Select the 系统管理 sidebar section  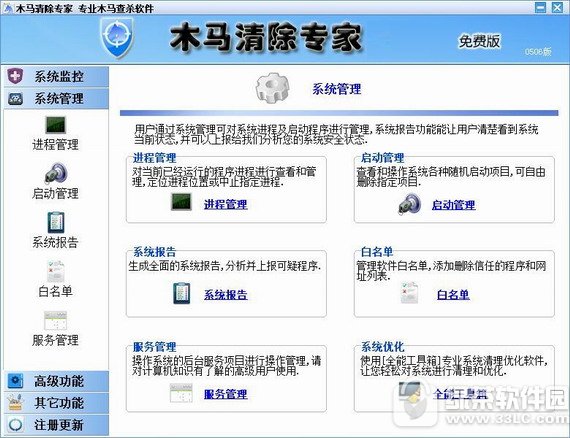tap(56, 99)
